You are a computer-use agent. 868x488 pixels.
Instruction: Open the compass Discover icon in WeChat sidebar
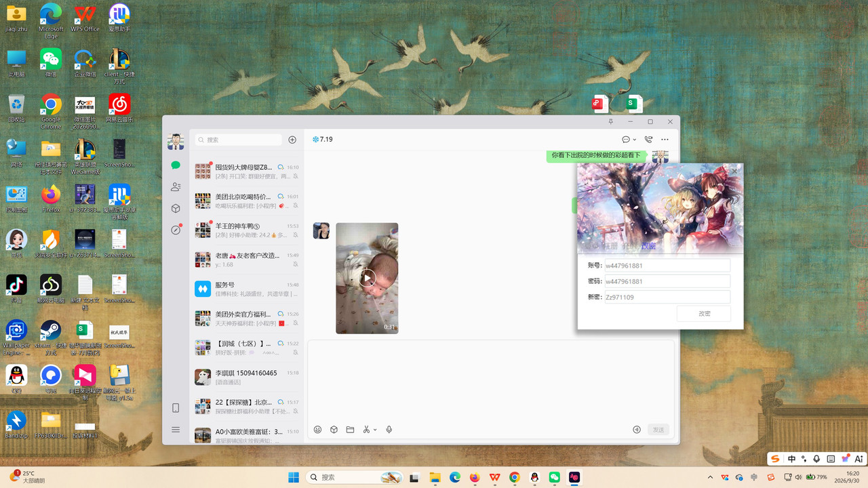[176, 230]
